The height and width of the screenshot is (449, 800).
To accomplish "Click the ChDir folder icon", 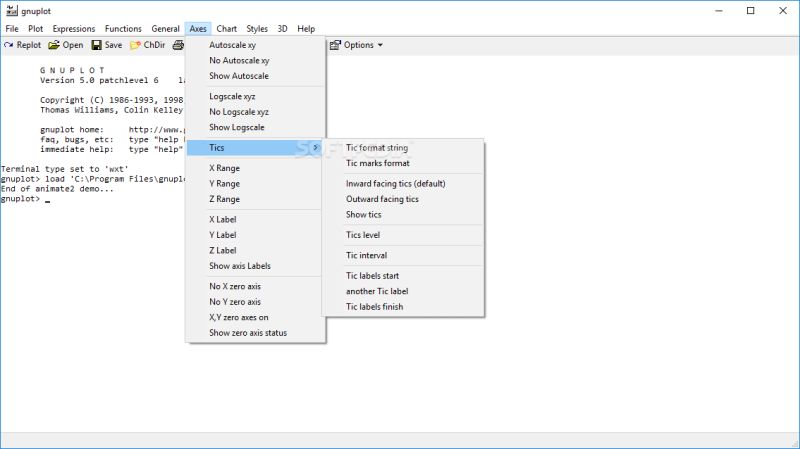I will pyautogui.click(x=135, y=45).
